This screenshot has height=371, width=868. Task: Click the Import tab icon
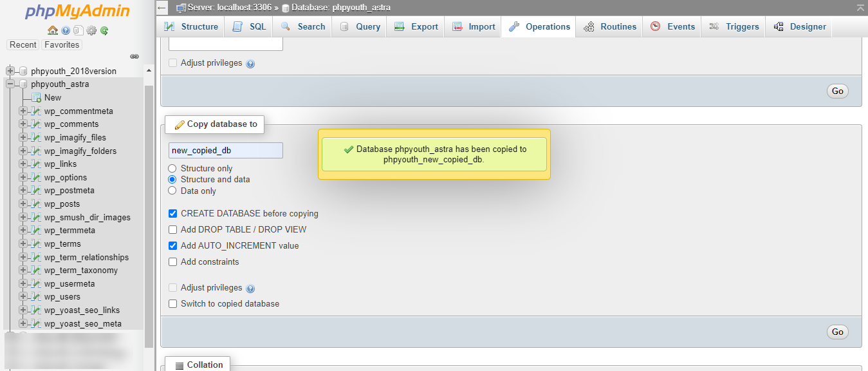[457, 26]
